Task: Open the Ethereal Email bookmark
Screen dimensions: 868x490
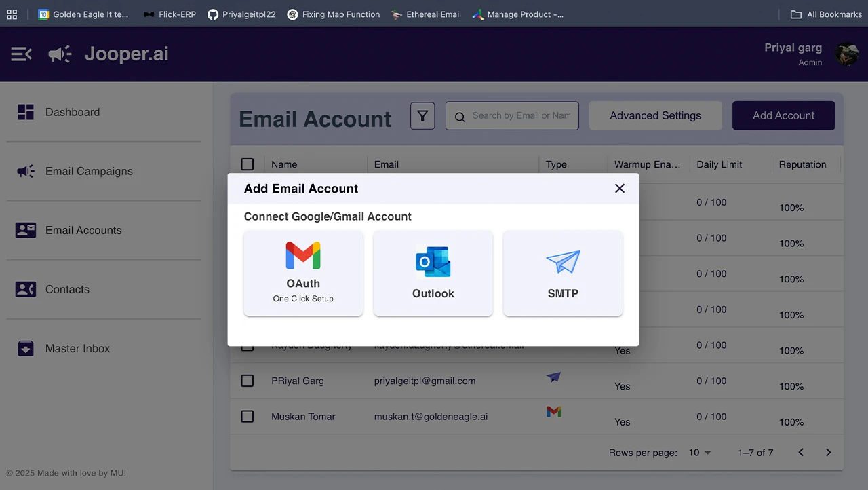Action: 427,14
